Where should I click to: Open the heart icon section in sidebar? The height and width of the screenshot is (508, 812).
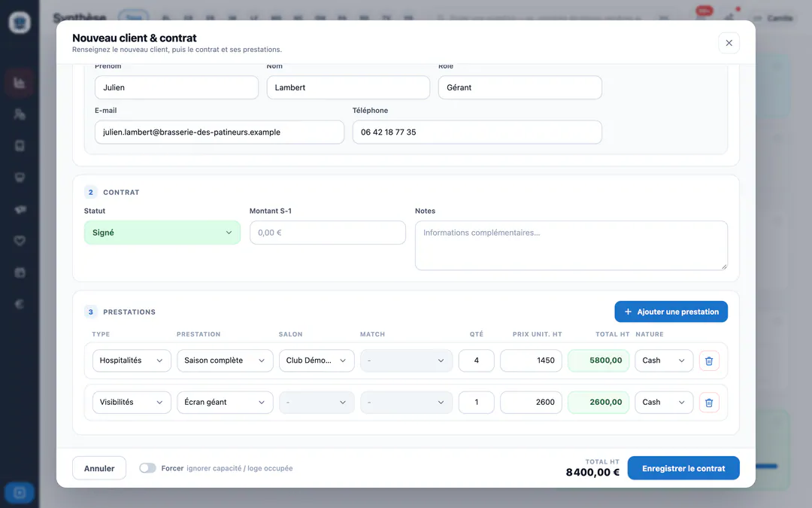point(20,241)
